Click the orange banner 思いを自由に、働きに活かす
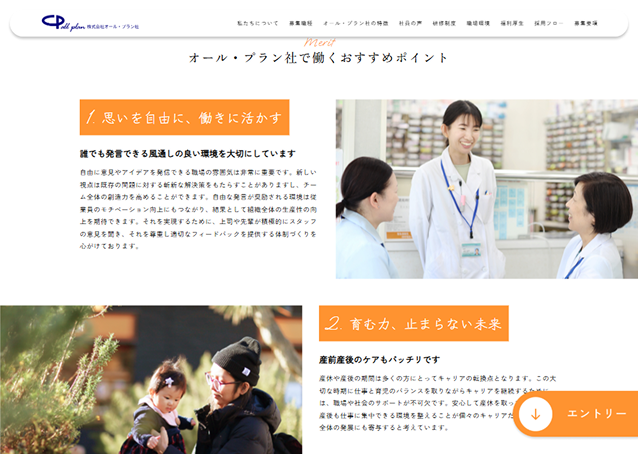Viewport: 638px width, 454px height. pyautogui.click(x=184, y=117)
